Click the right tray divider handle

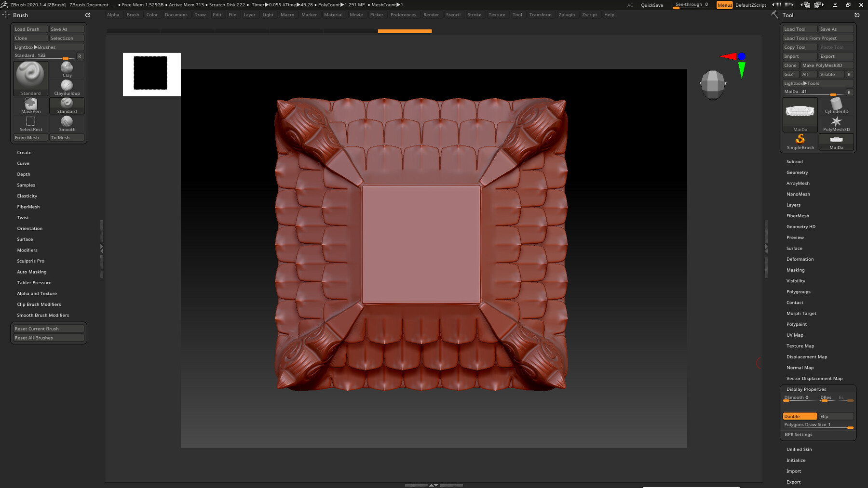click(x=766, y=249)
